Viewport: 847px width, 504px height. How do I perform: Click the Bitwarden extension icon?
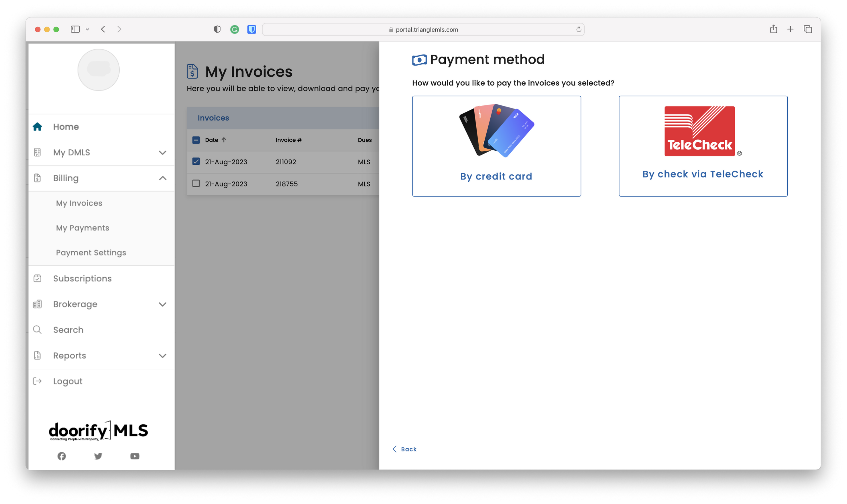(252, 29)
